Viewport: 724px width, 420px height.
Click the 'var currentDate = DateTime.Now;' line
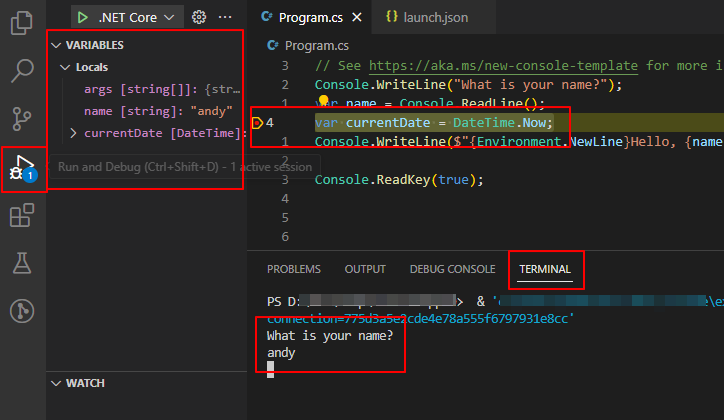click(434, 123)
